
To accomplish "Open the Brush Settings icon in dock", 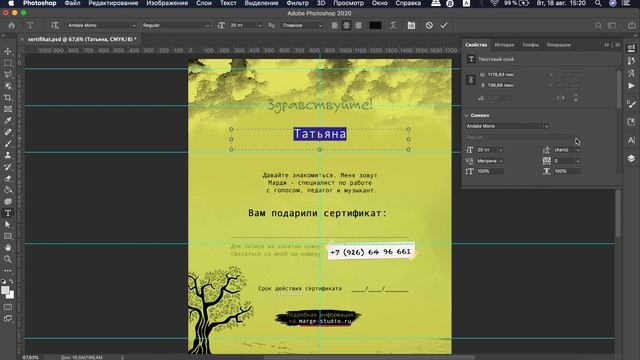I will pos(631,104).
